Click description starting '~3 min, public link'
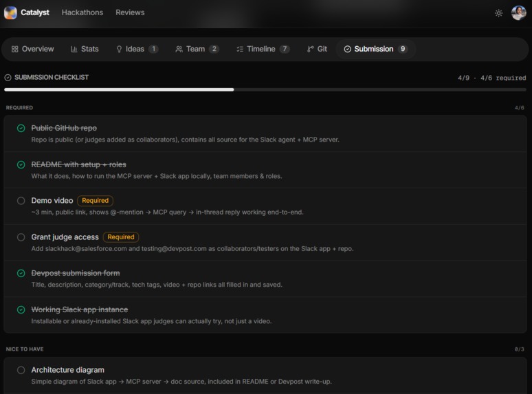The width and height of the screenshot is (532, 394). click(167, 212)
